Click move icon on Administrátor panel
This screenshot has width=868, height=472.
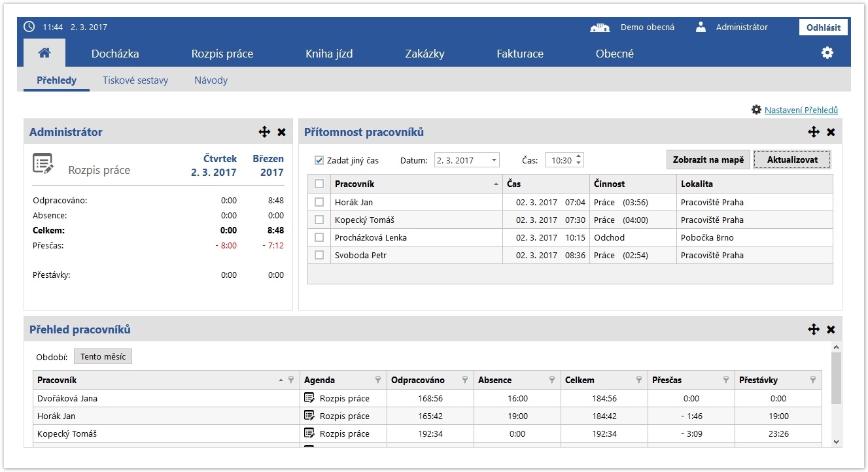(x=264, y=132)
